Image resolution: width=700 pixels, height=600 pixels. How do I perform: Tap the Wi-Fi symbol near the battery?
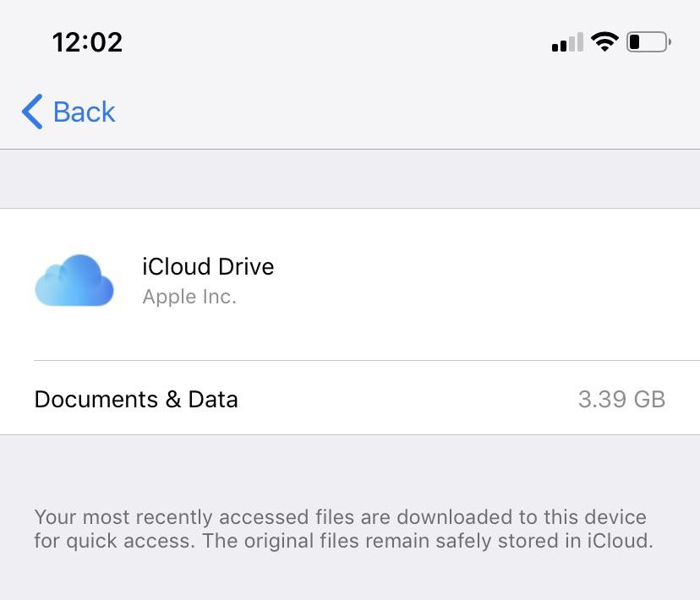click(604, 41)
